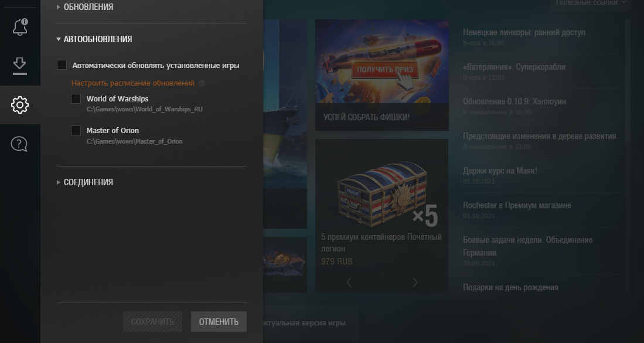644x343 pixels.
Task: Tick the World of Warships checkbox
Action: point(76,99)
